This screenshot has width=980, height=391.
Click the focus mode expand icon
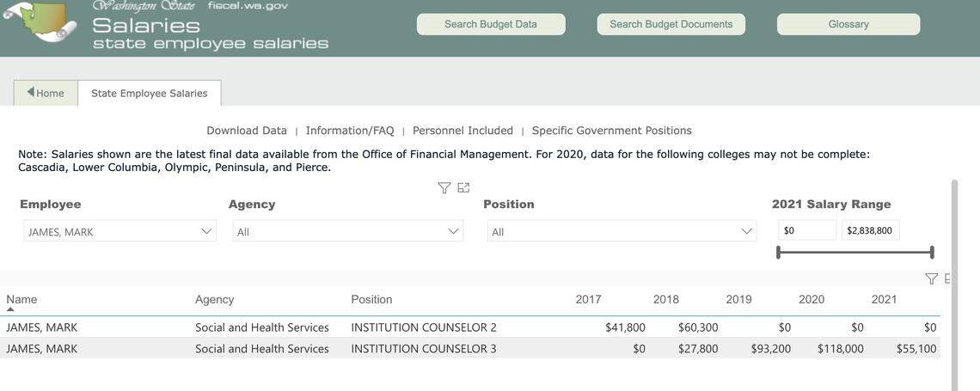[x=463, y=187]
